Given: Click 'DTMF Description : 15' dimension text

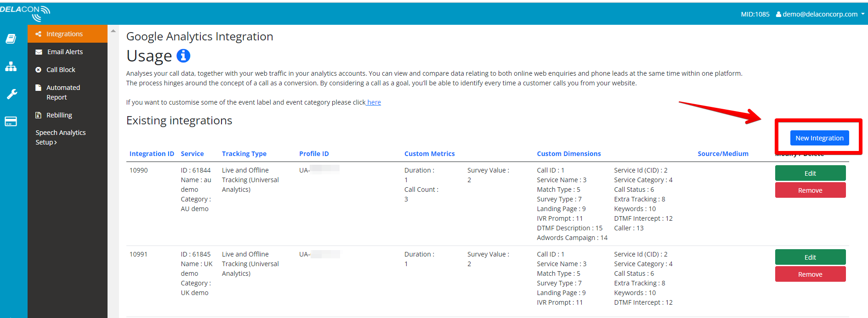Looking at the screenshot, I should [569, 228].
